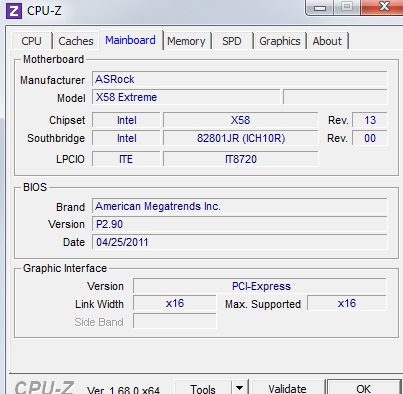Image resolution: width=403 pixels, height=394 pixels.
Task: Select the 04/25/2011 BIOS date
Action: click(240, 242)
